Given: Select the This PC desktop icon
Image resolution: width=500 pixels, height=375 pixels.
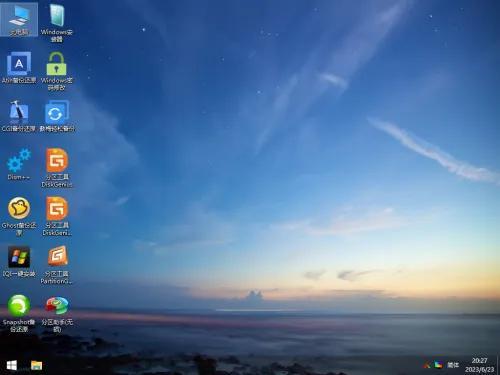Looking at the screenshot, I should [x=19, y=19].
